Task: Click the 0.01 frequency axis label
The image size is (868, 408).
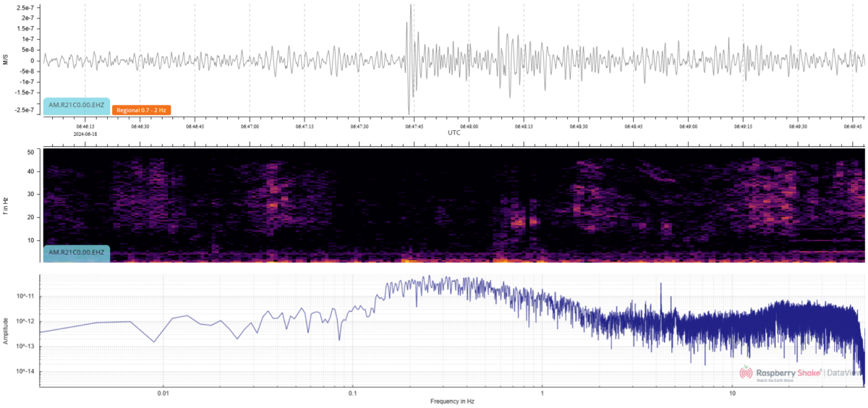Action: tap(163, 394)
